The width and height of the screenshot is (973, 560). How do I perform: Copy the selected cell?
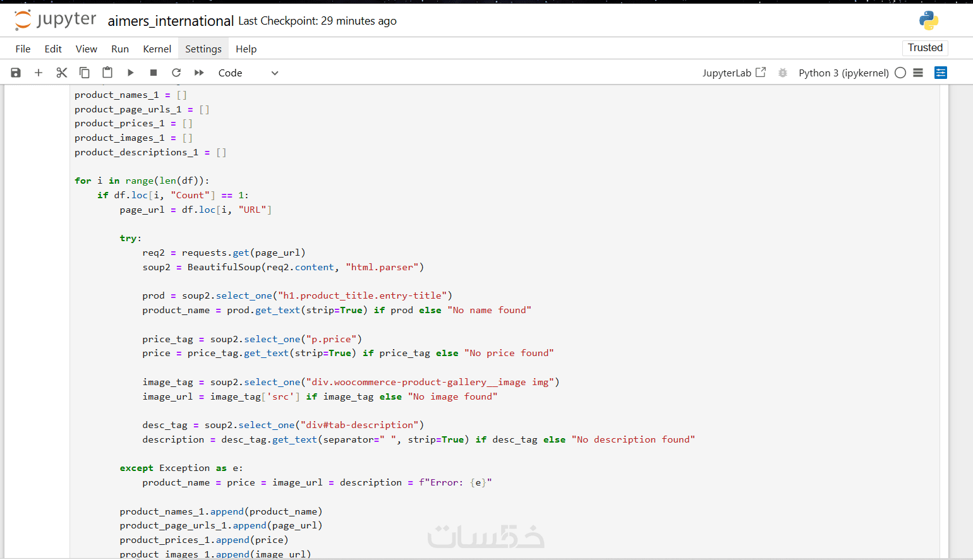[x=84, y=73]
